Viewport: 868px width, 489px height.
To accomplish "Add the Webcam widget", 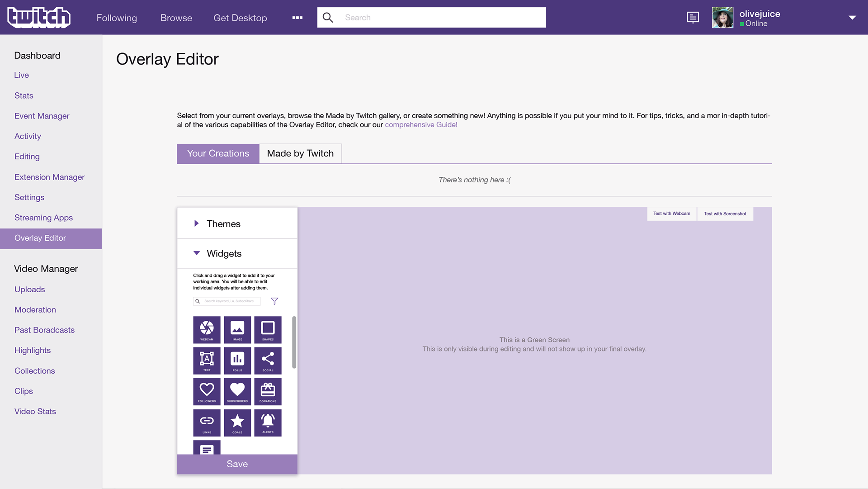I will click(207, 330).
